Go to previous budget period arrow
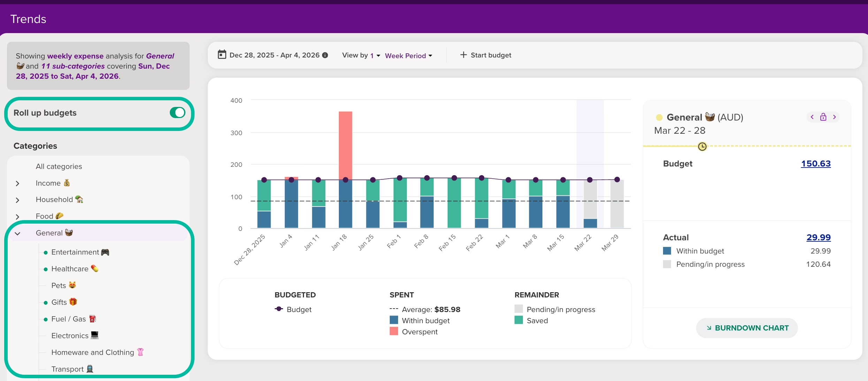Screen dimensions: 868x381 (x=812, y=117)
